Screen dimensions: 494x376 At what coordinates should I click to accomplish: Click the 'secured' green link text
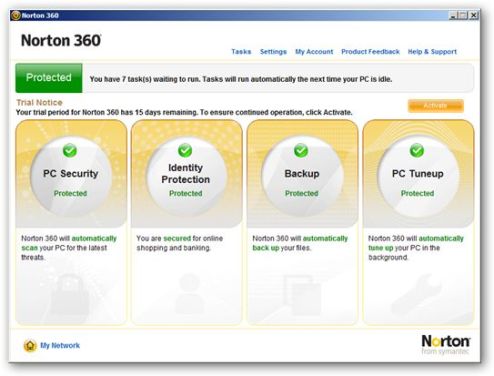(x=177, y=238)
